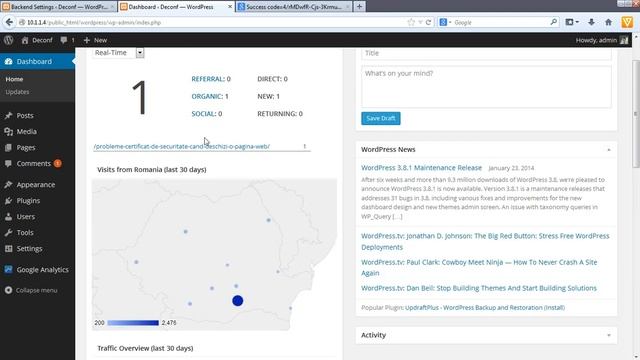Open the REFERRAL traffic link
The width and height of the screenshot is (640, 360).
[x=208, y=79]
